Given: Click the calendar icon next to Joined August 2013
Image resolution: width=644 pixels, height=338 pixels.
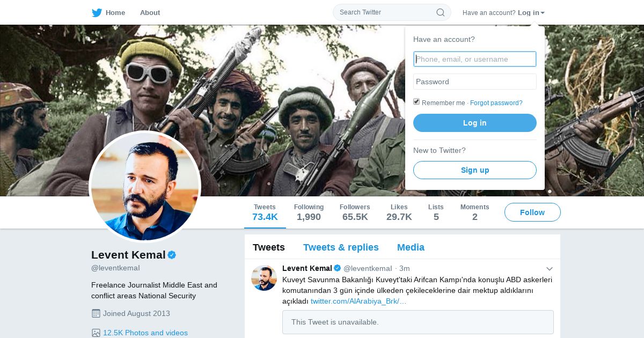Looking at the screenshot, I should 96,313.
